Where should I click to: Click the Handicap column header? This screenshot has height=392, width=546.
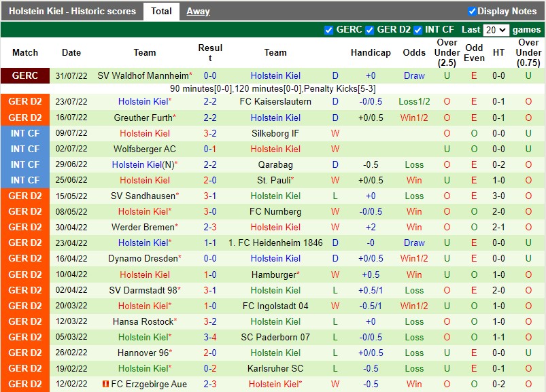tap(371, 52)
